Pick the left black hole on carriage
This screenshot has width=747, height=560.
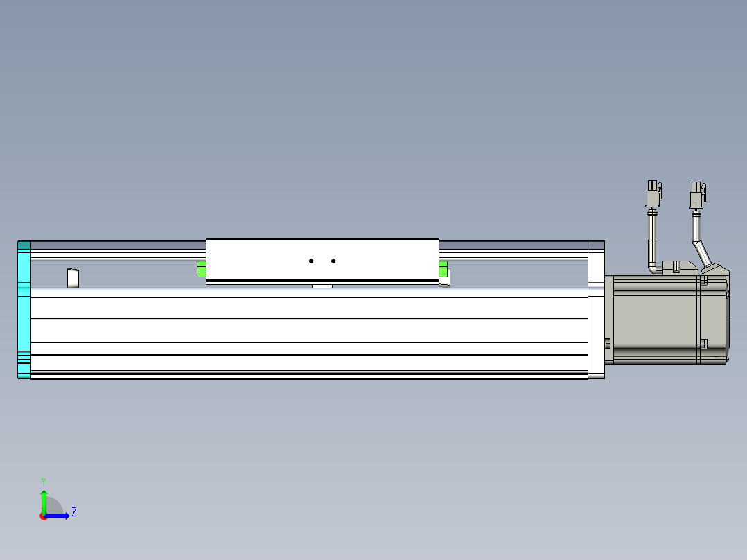point(311,261)
